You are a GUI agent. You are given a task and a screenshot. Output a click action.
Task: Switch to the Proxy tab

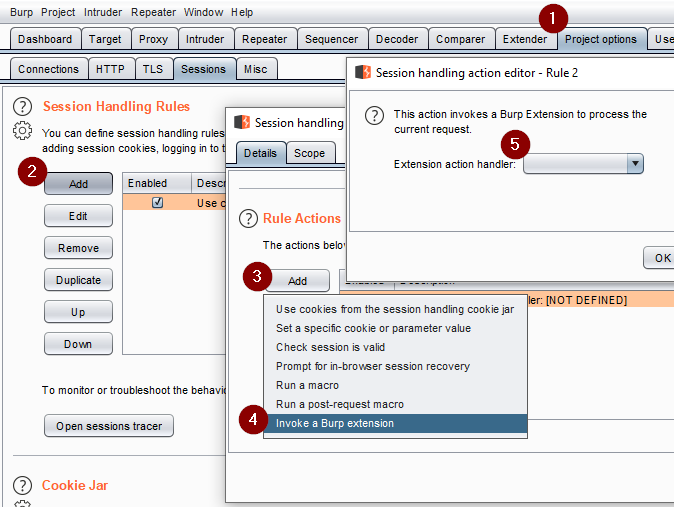[x=153, y=39]
